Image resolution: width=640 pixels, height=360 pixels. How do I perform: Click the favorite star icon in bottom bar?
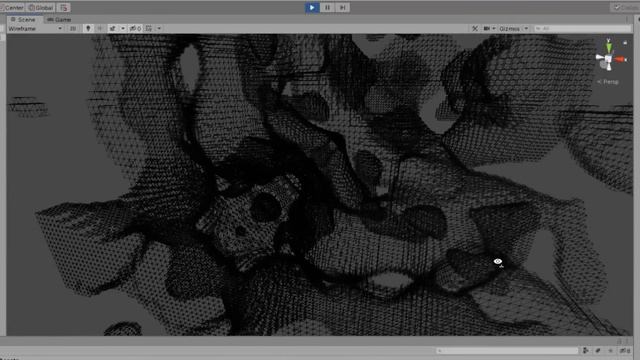pos(611,351)
